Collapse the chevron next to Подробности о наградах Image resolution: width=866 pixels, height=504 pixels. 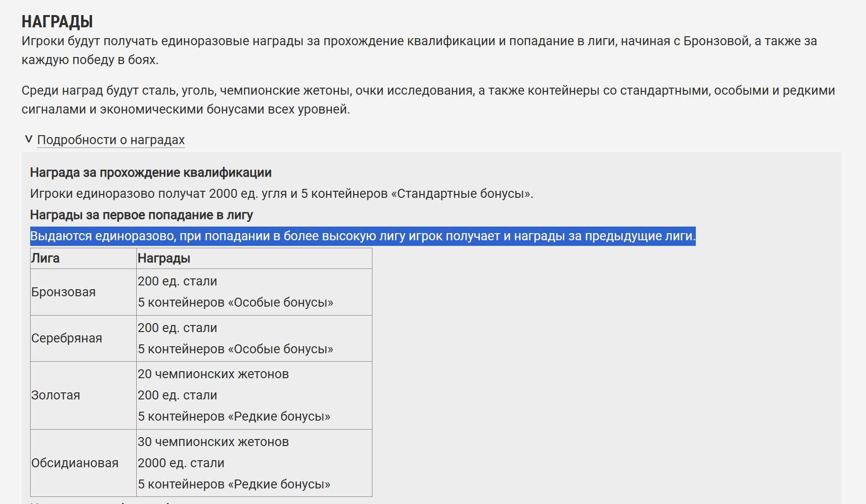[28, 139]
